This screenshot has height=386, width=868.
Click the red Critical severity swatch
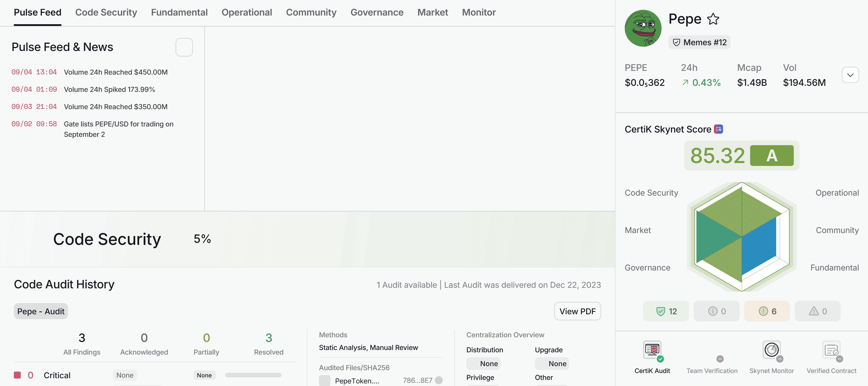coord(17,375)
